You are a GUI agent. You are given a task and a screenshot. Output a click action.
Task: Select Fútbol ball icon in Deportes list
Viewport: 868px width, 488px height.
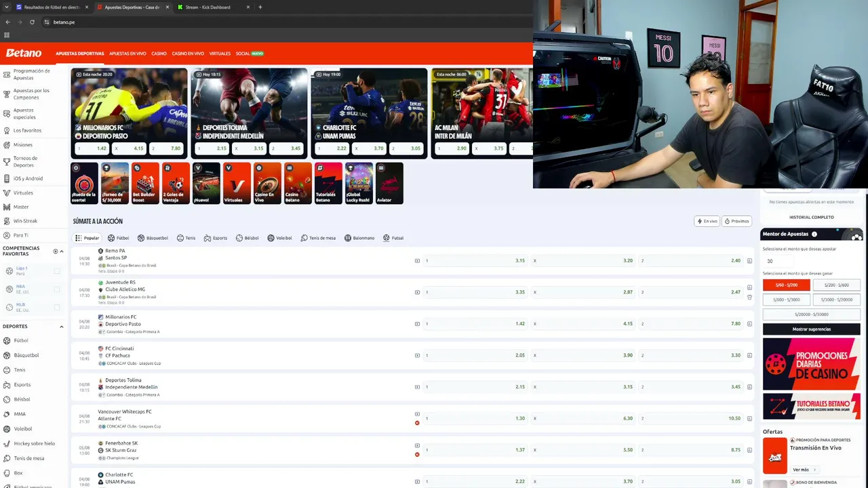tap(7, 340)
